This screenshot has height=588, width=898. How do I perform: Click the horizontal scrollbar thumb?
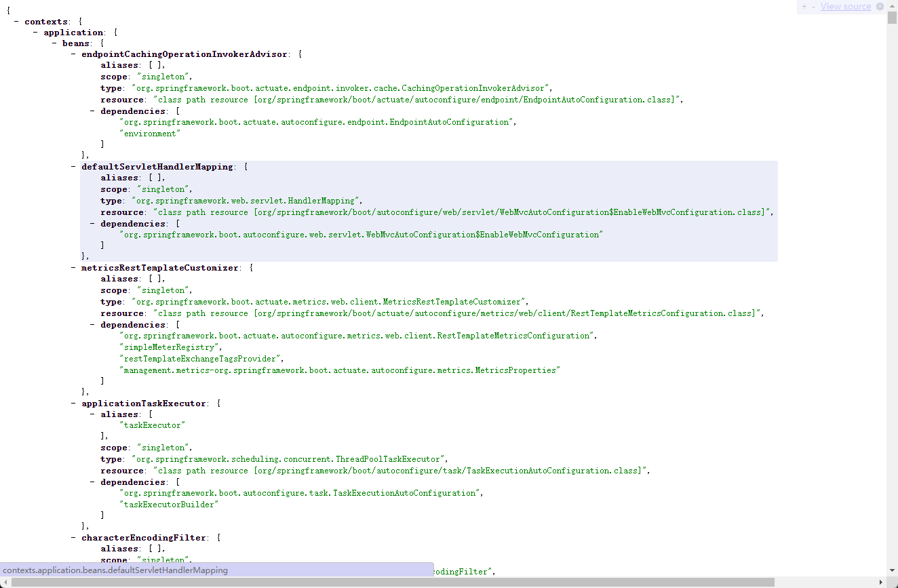pos(393,582)
